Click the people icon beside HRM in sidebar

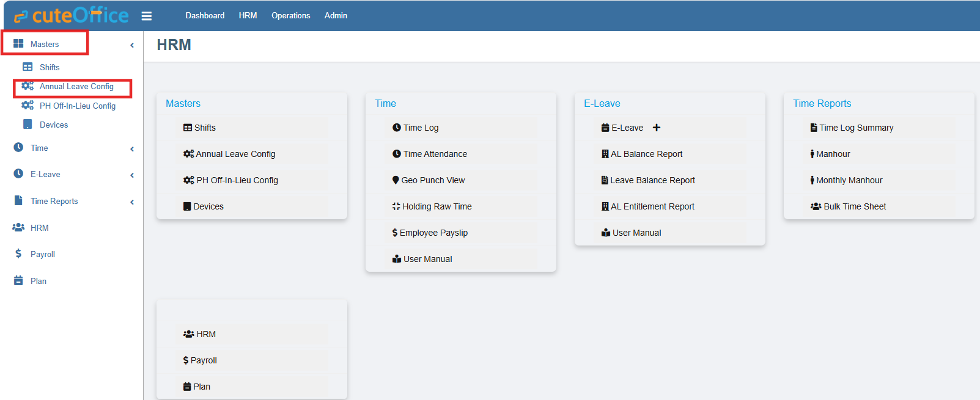18,228
